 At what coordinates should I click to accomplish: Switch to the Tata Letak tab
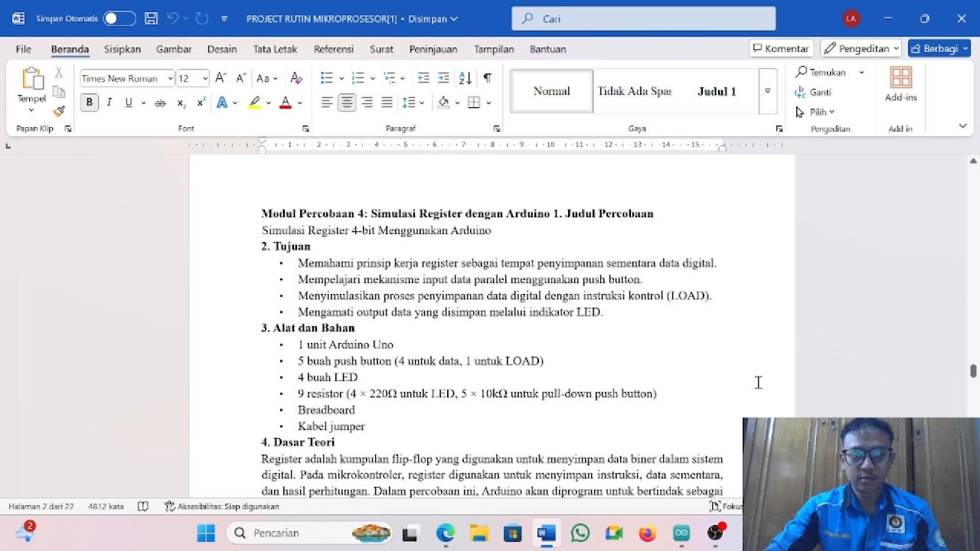click(275, 49)
